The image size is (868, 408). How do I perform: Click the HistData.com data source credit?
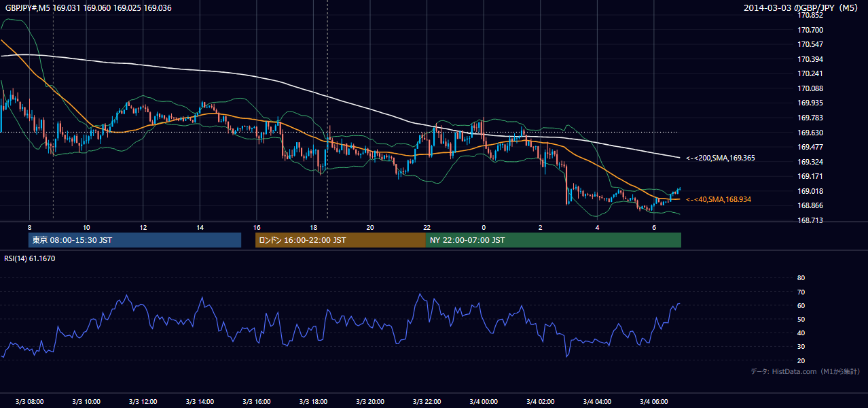pos(806,371)
